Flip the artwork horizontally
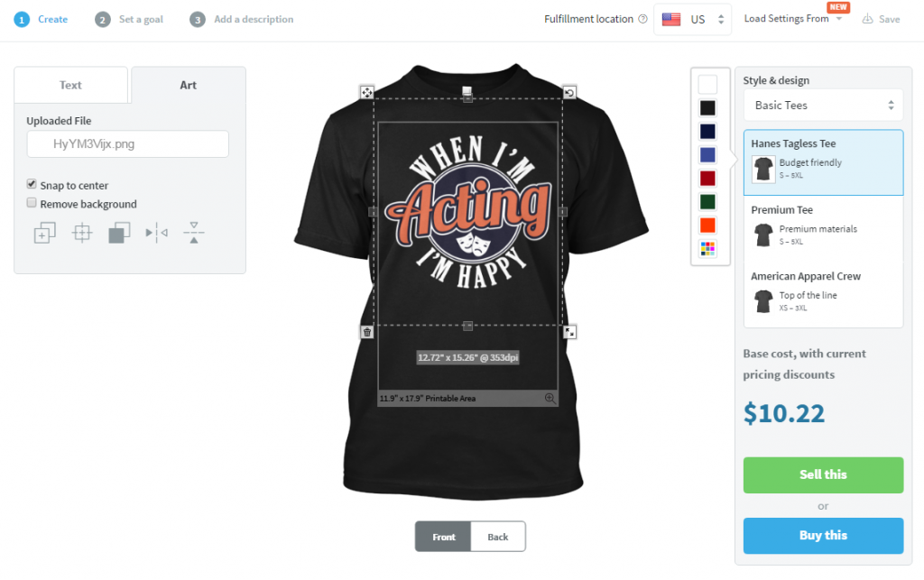The width and height of the screenshot is (924, 580). pos(157,233)
